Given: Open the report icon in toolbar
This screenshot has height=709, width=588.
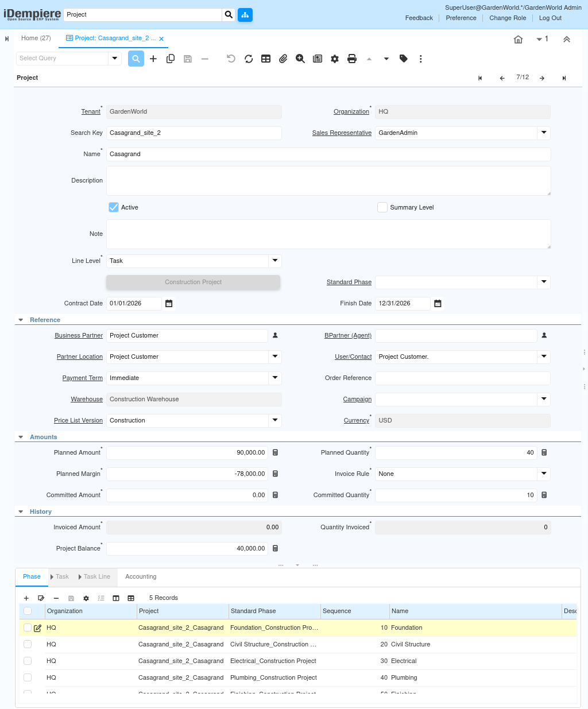Looking at the screenshot, I should pos(318,59).
